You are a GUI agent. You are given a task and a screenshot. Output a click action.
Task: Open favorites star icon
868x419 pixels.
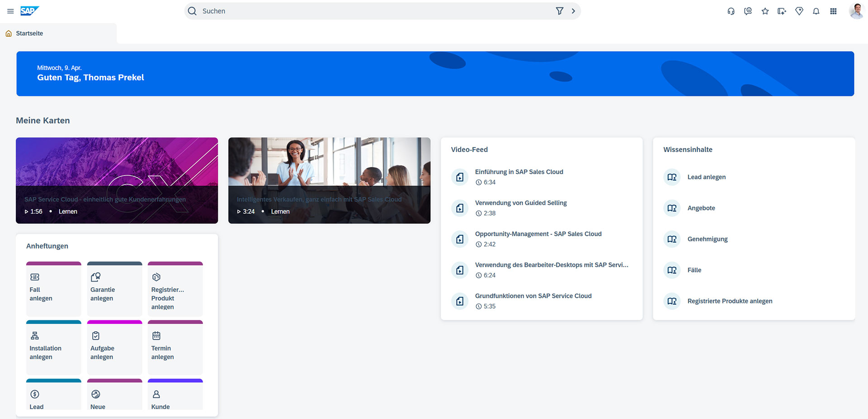[765, 11]
